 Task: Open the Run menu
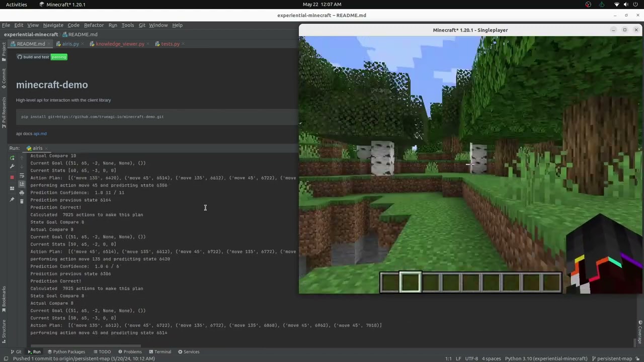pos(113,25)
